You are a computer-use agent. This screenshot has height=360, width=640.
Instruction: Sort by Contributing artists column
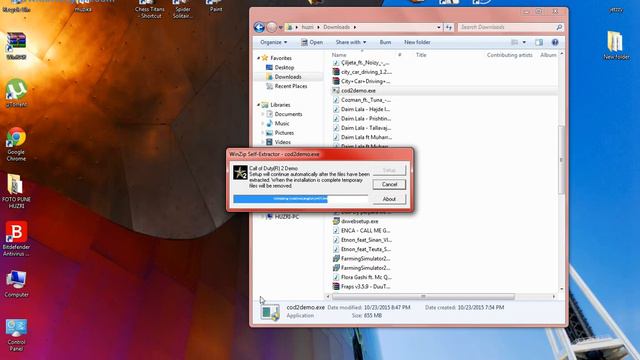[x=509, y=55]
